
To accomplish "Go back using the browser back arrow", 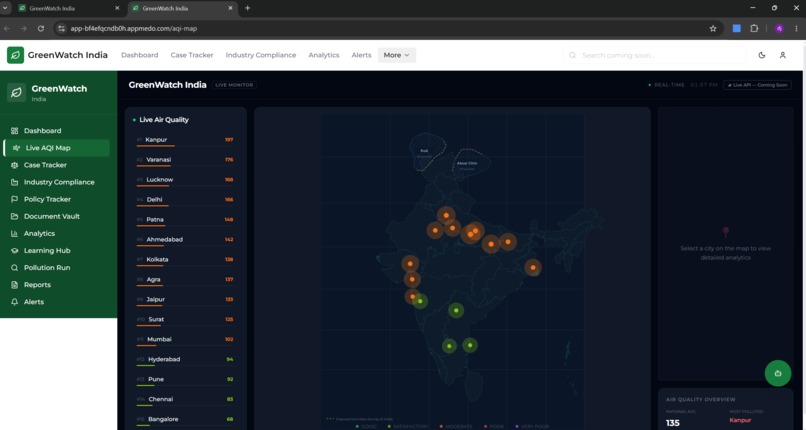I will [7, 29].
